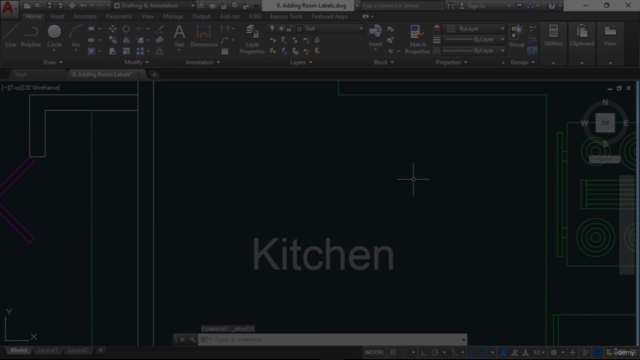Open the annotation scale 1:1 dropdown
This screenshot has height=360, width=640.
539,352
